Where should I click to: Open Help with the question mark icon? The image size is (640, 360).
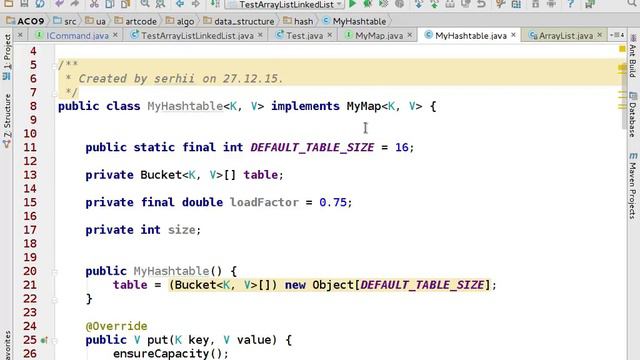[x=571, y=4]
